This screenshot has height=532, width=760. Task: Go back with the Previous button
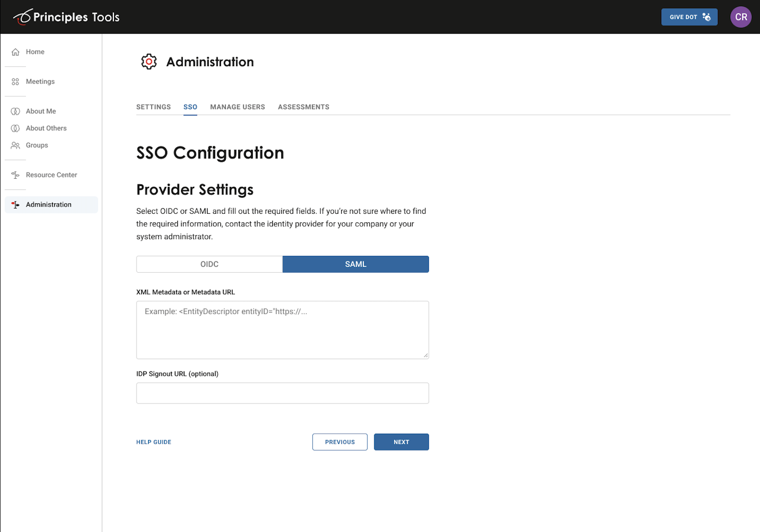tap(340, 442)
